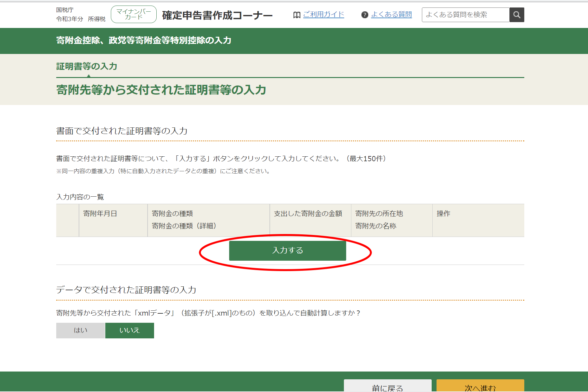Viewport: 588px width, 392px height.
Task: Click the 国税庁 text in the header
Action: tap(65, 10)
